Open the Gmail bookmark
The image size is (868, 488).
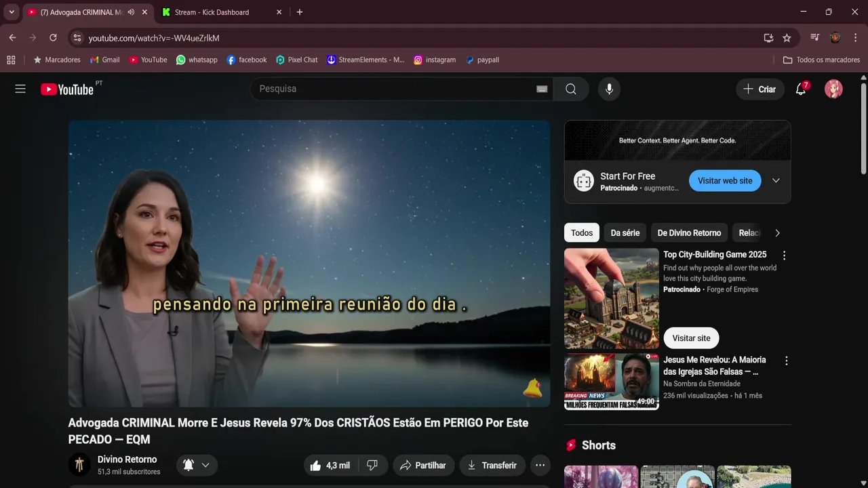[105, 60]
